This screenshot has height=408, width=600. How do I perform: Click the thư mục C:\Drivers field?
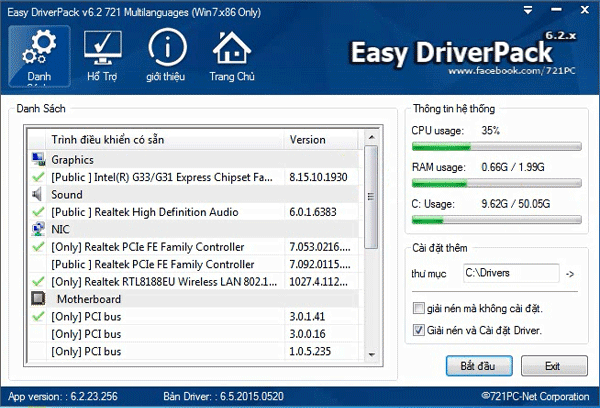[x=511, y=273]
